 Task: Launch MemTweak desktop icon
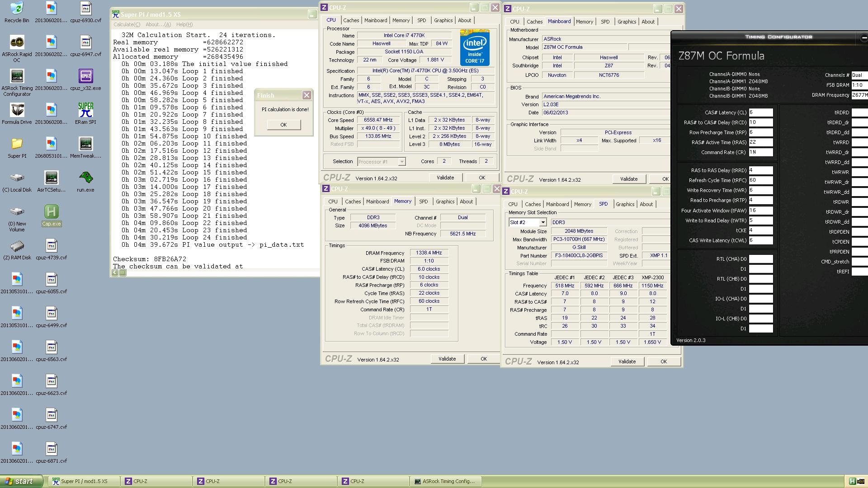click(85, 148)
